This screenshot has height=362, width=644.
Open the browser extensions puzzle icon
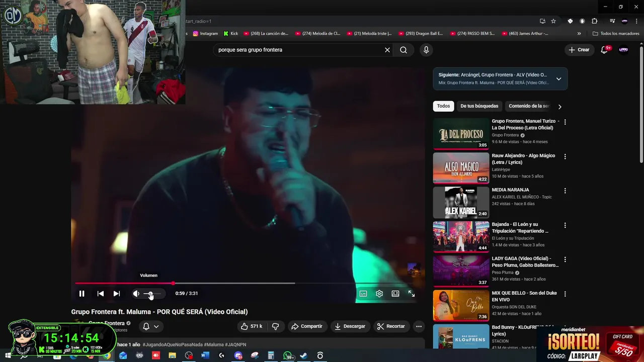[595, 21]
